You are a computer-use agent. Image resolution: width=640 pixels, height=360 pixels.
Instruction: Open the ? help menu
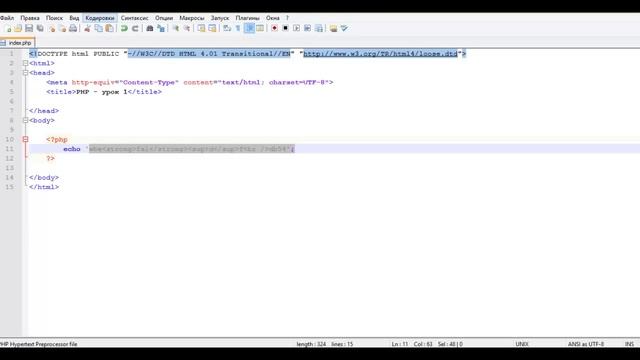coord(287,18)
